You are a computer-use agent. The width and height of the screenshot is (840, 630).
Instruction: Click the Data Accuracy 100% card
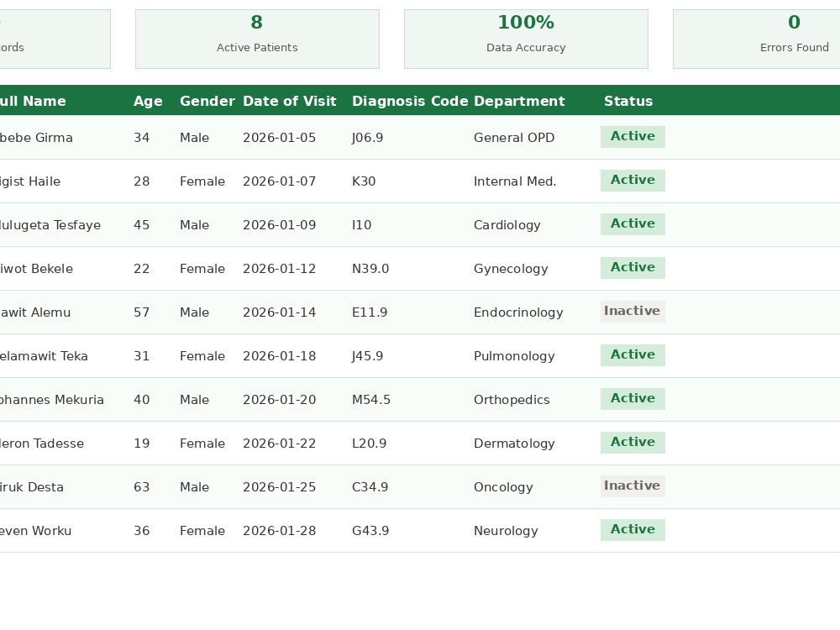(x=526, y=39)
